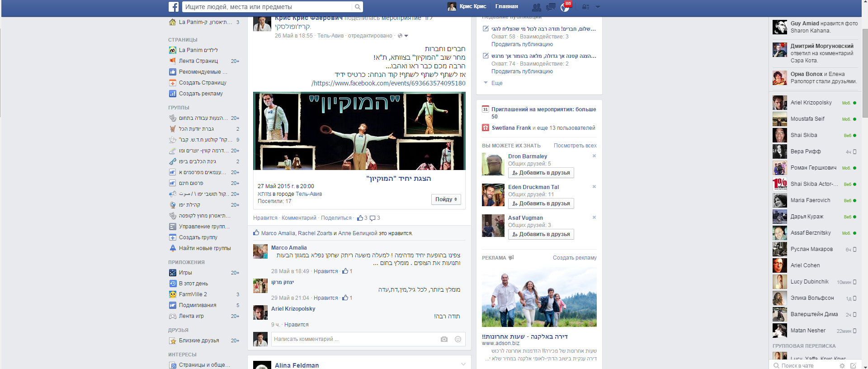Viewport: 868px width, 369px height.
Task: Click Посмотреть всех in people suggestions
Action: point(575,146)
